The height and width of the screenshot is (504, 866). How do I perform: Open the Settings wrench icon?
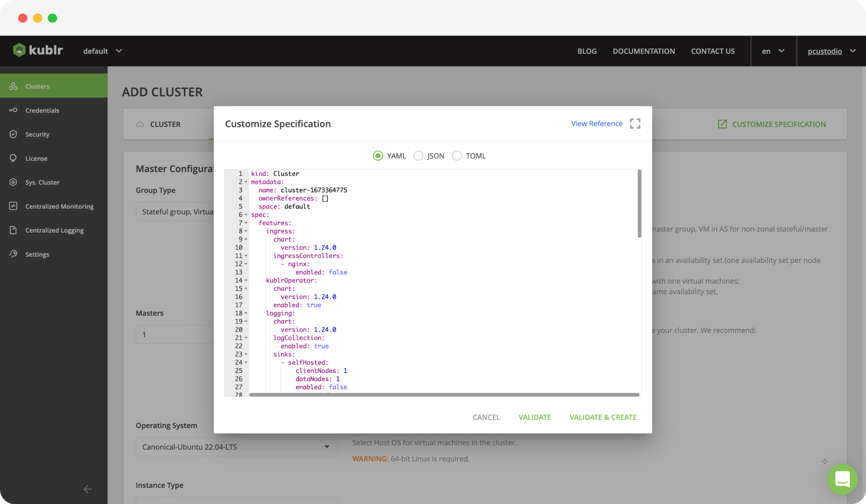pos(13,254)
